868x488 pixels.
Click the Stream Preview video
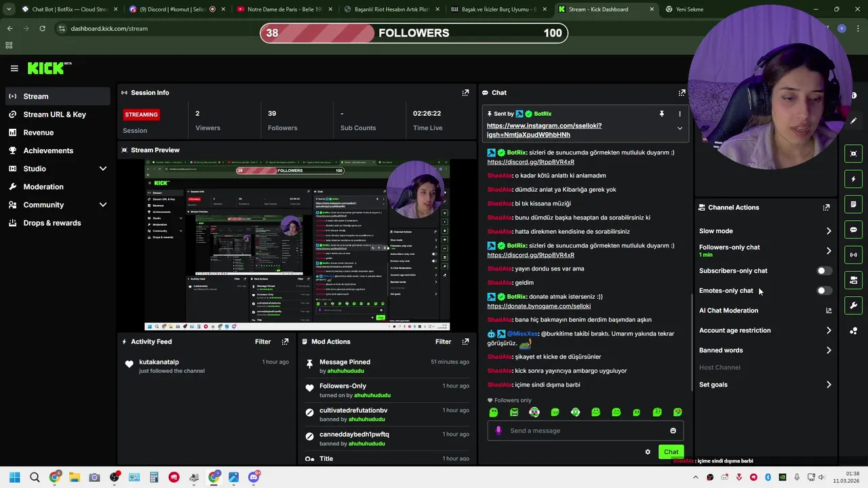[x=297, y=245]
